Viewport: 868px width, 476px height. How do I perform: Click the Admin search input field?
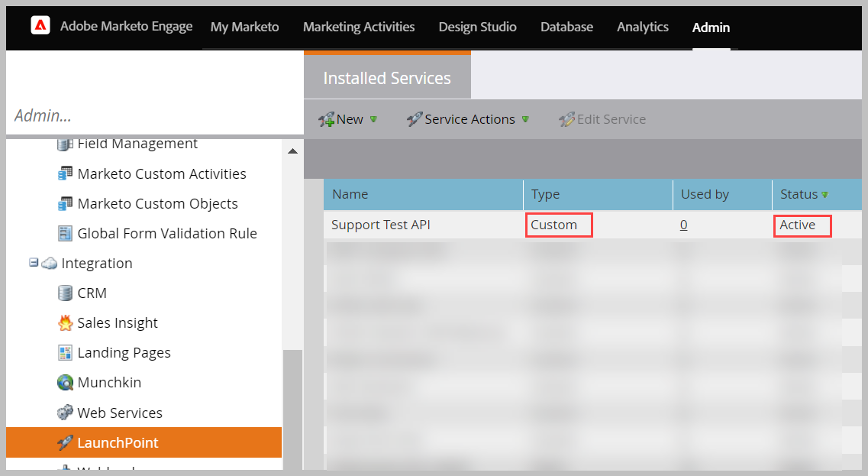[155, 115]
